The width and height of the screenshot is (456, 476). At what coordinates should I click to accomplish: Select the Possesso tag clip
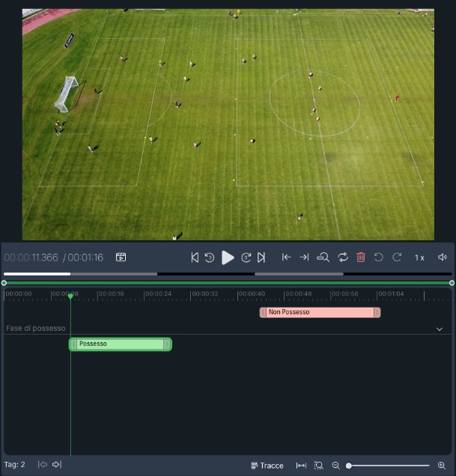coord(121,344)
